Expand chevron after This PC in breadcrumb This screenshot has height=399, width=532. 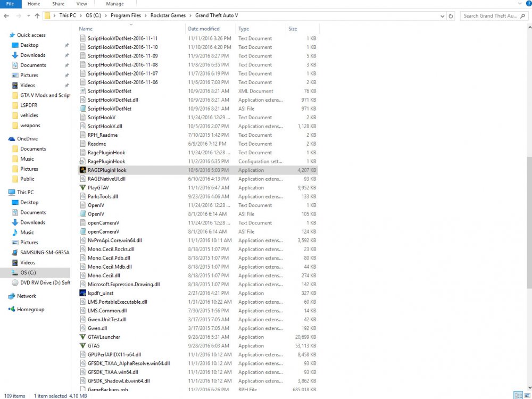click(81, 15)
